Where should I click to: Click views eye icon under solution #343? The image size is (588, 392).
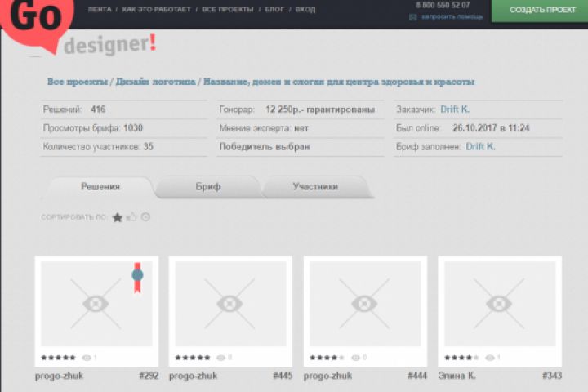point(490,358)
